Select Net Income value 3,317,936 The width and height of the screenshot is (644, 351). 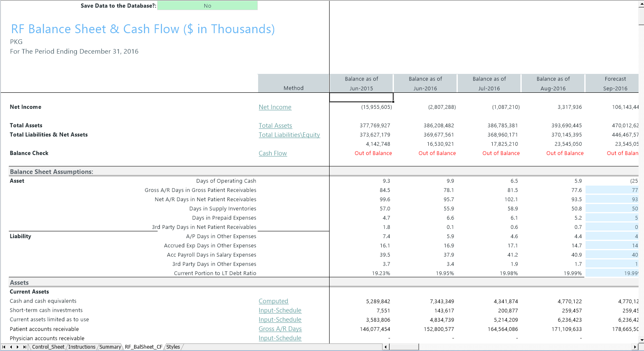[x=570, y=107]
